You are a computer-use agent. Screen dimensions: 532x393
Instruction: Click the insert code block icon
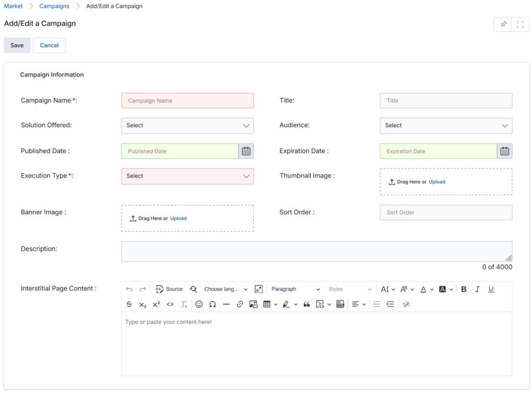click(320, 304)
